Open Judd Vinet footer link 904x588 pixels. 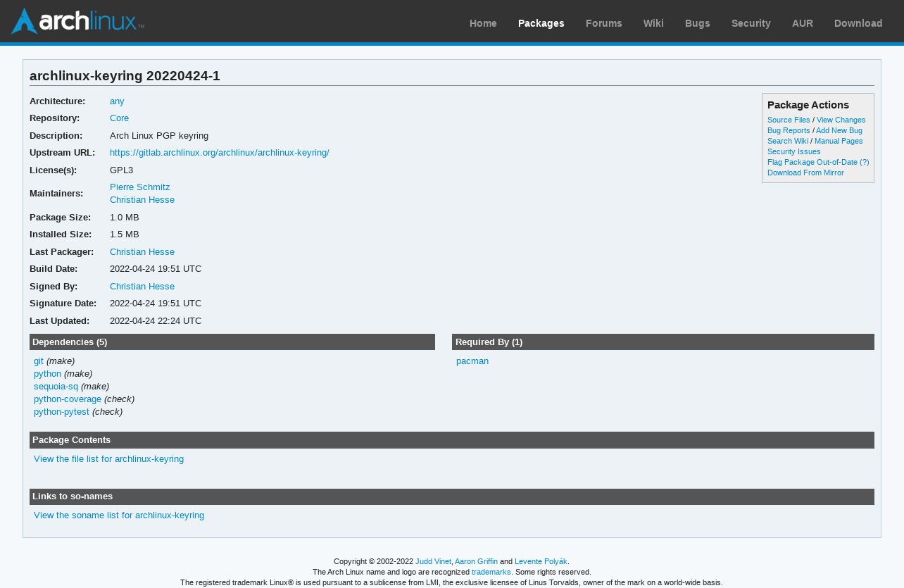click(x=433, y=562)
